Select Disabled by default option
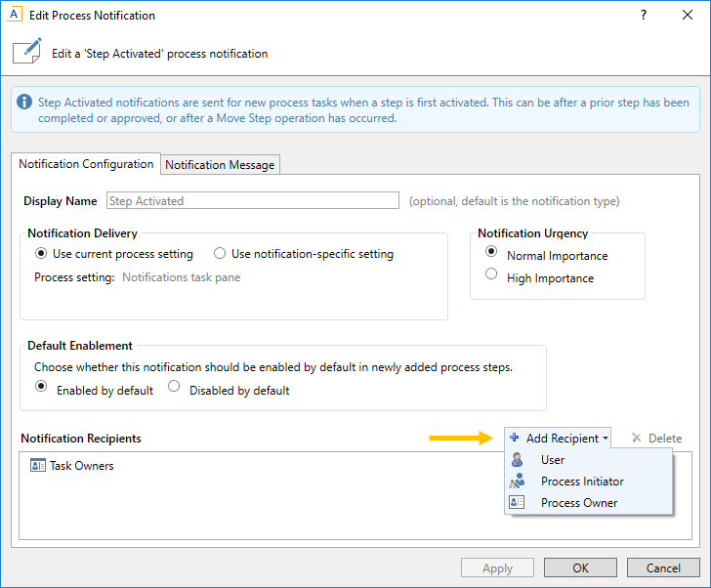The width and height of the screenshot is (711, 588). coord(174,388)
